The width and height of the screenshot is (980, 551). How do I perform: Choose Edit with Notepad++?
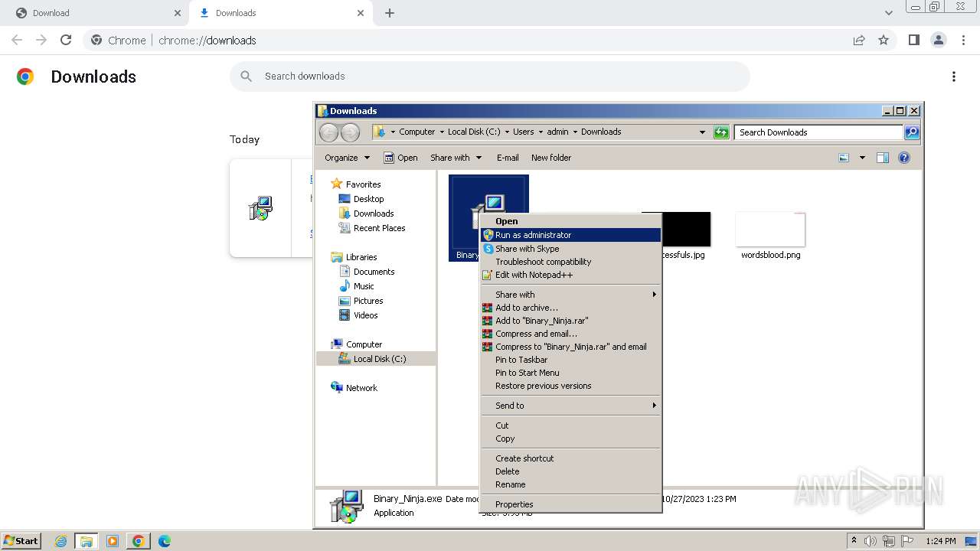[x=570, y=275]
